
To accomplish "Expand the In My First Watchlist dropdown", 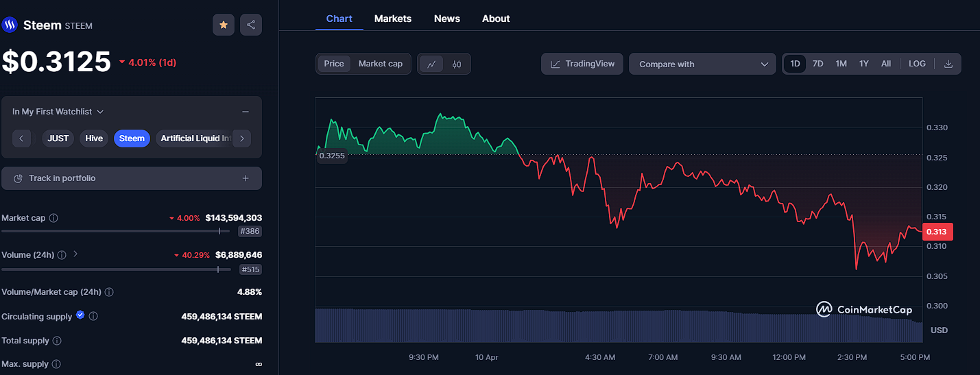I will pyautogui.click(x=58, y=112).
